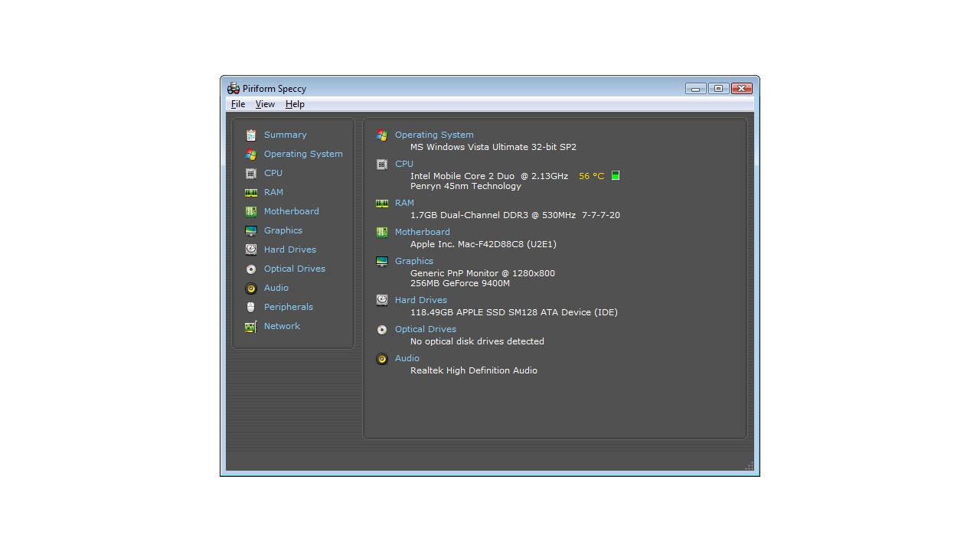980x551 pixels.
Task: Click the Audio speaker icon in sidebar
Action: click(250, 288)
